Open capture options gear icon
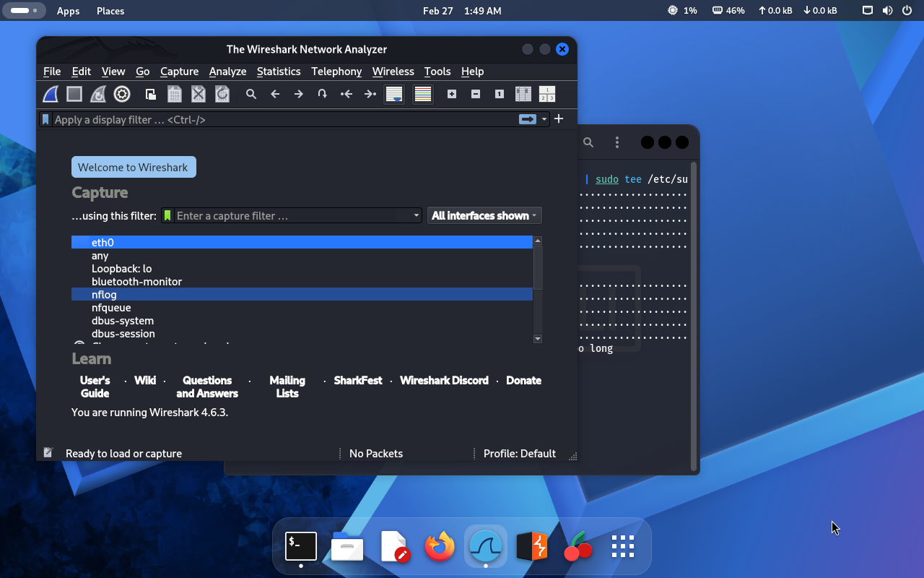924x578 pixels. [x=122, y=94]
